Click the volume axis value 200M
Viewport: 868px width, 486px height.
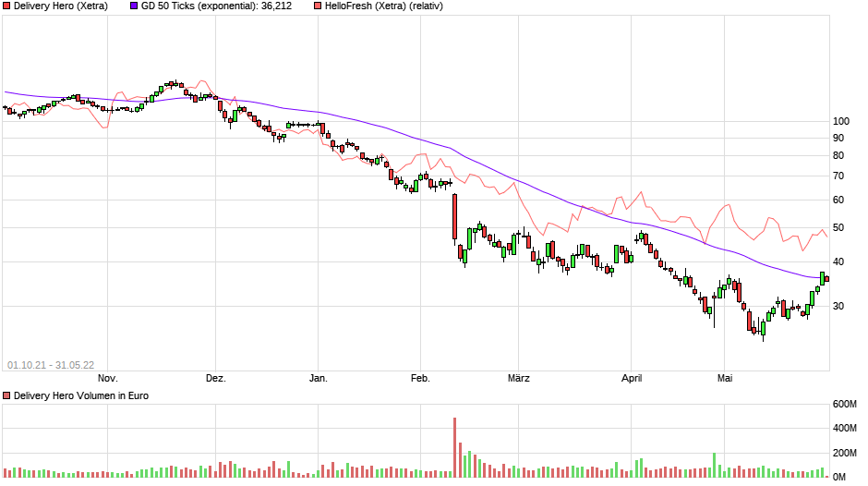tap(845, 454)
